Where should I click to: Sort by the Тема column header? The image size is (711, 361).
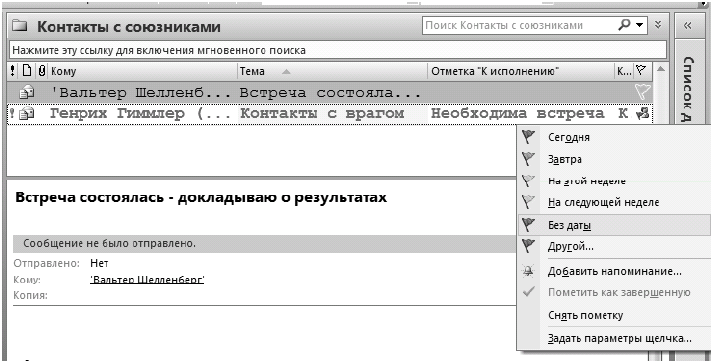point(332,71)
